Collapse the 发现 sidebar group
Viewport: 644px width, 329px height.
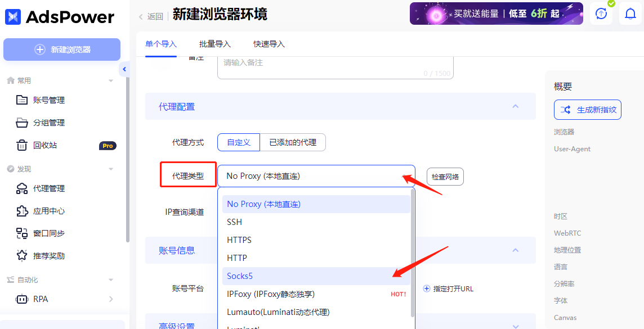point(111,169)
